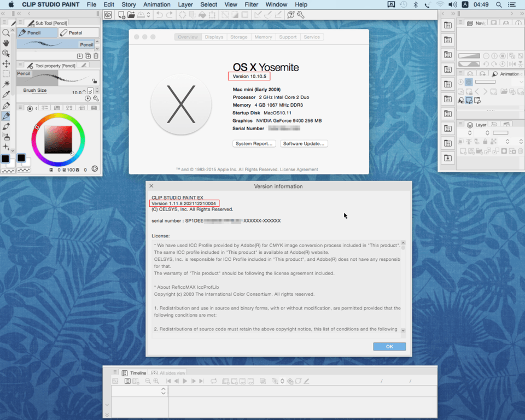The image size is (525, 420).
Task: Toggle the lock in Tool property panel
Action: pyautogui.click(x=95, y=80)
